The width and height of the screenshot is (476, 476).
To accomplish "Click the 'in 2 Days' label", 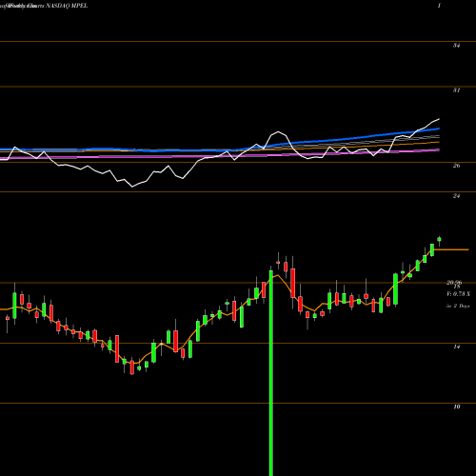I will pos(458,307).
